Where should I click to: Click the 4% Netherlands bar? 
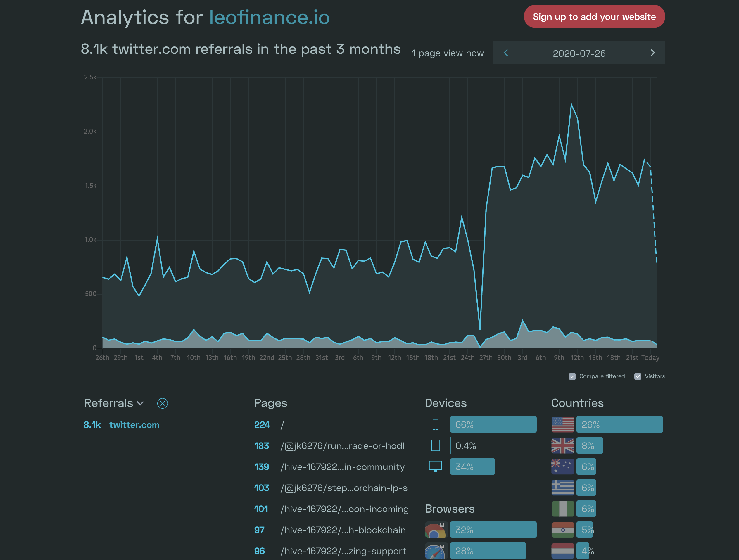coord(583,551)
